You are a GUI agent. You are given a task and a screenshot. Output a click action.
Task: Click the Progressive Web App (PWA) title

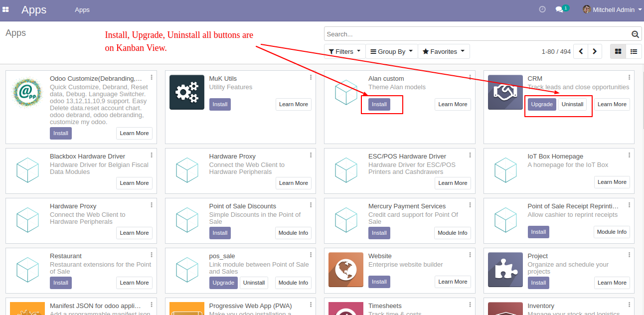pos(250,306)
